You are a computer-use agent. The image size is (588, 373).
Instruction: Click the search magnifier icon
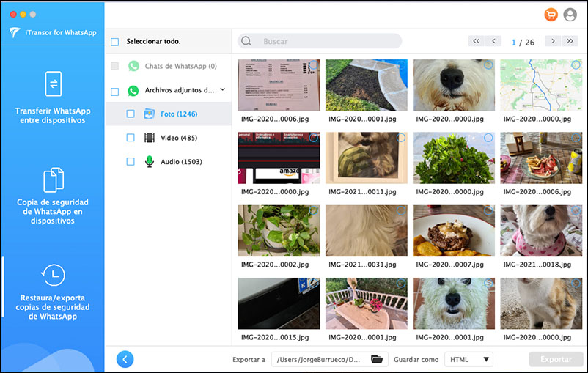(x=246, y=41)
